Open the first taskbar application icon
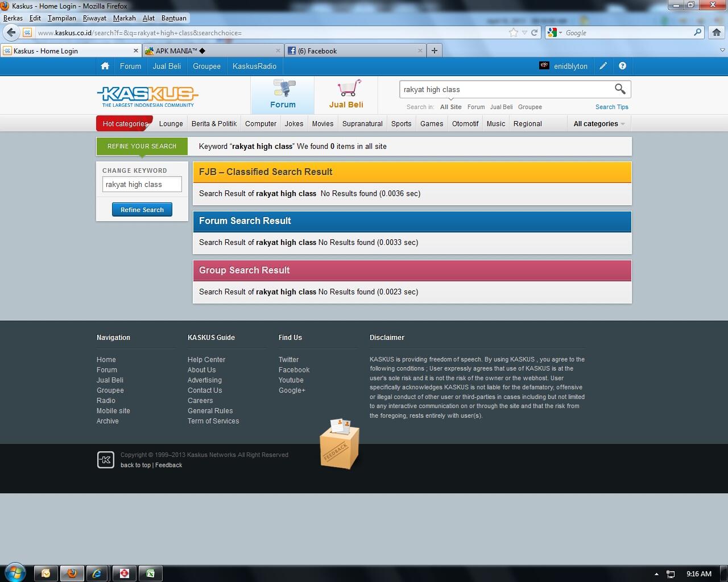Image resolution: width=728 pixels, height=582 pixels. tap(46, 573)
